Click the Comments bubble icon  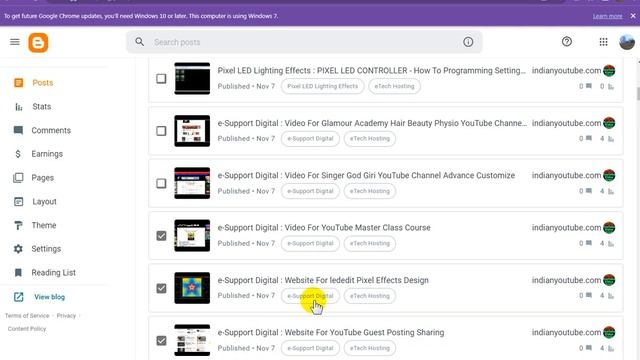tap(18, 130)
